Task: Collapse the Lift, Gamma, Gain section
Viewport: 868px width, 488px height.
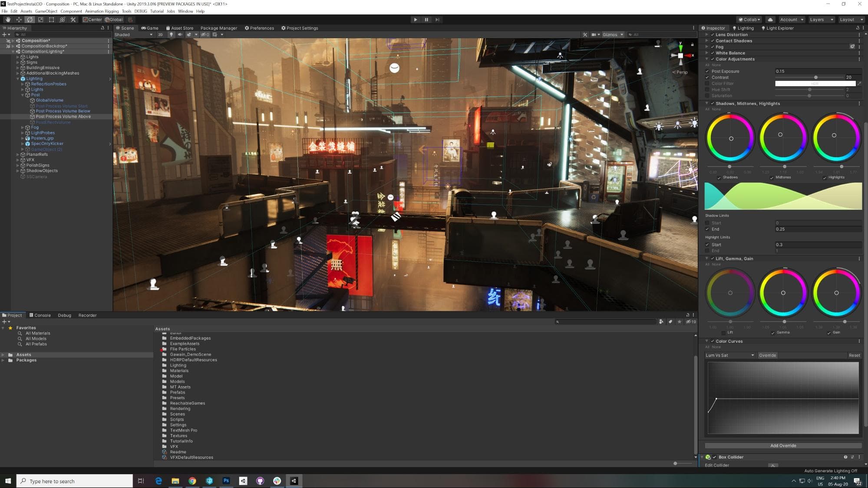Action: pos(707,259)
